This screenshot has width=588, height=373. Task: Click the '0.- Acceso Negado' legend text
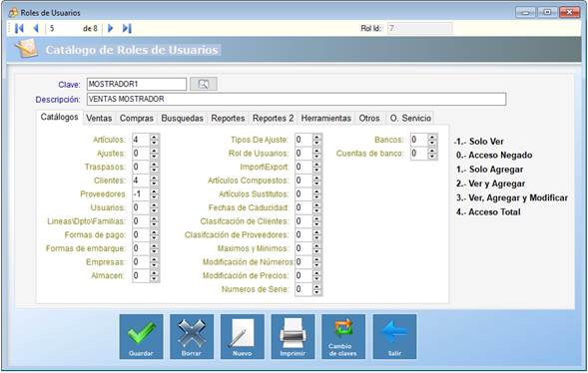[x=494, y=155]
